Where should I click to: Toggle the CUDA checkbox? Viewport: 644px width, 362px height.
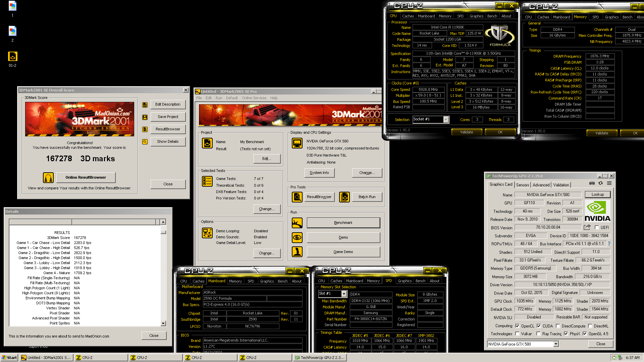click(539, 326)
